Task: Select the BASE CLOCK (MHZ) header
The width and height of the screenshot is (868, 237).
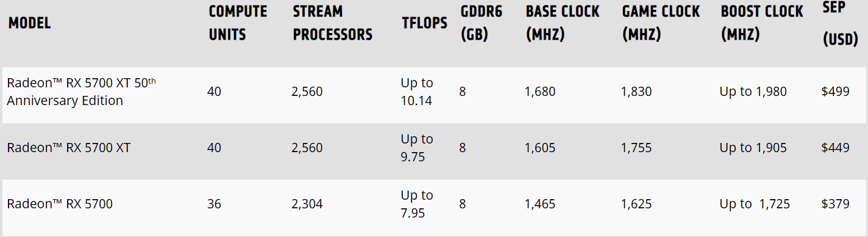Action: click(563, 23)
